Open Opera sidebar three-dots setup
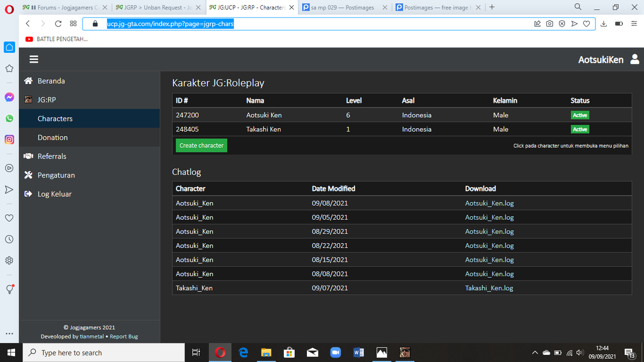 coord(9,333)
